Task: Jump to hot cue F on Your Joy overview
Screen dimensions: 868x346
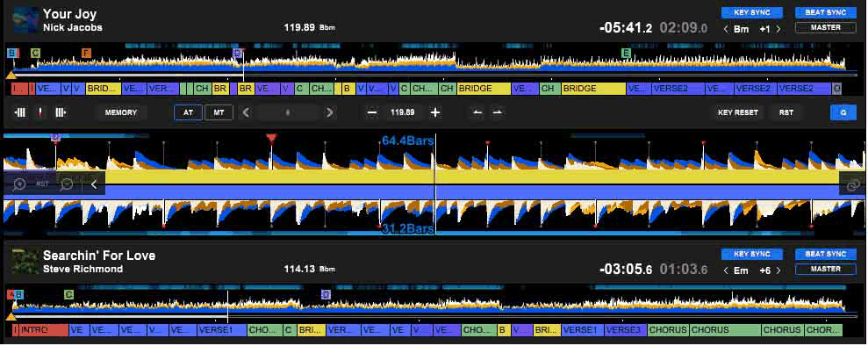Action: [x=86, y=54]
